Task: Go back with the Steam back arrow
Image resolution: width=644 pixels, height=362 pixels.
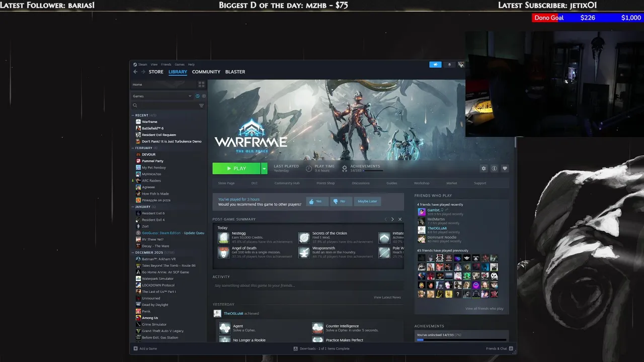Action: click(135, 72)
